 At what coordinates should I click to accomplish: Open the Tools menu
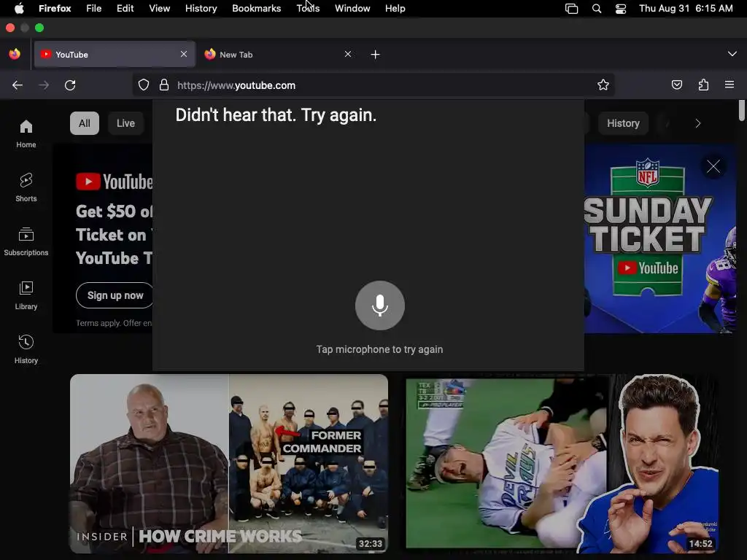[309, 9]
